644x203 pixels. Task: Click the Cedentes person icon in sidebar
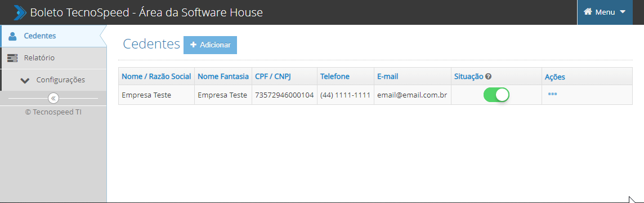click(12, 36)
